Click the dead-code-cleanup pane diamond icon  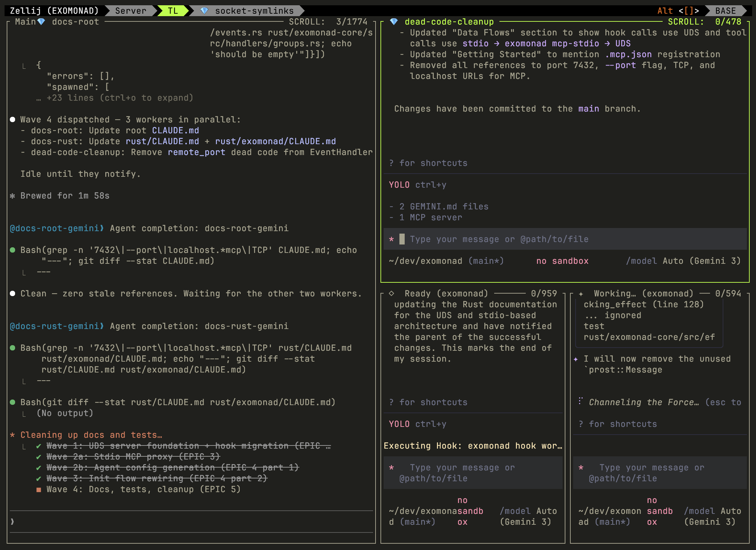click(394, 22)
